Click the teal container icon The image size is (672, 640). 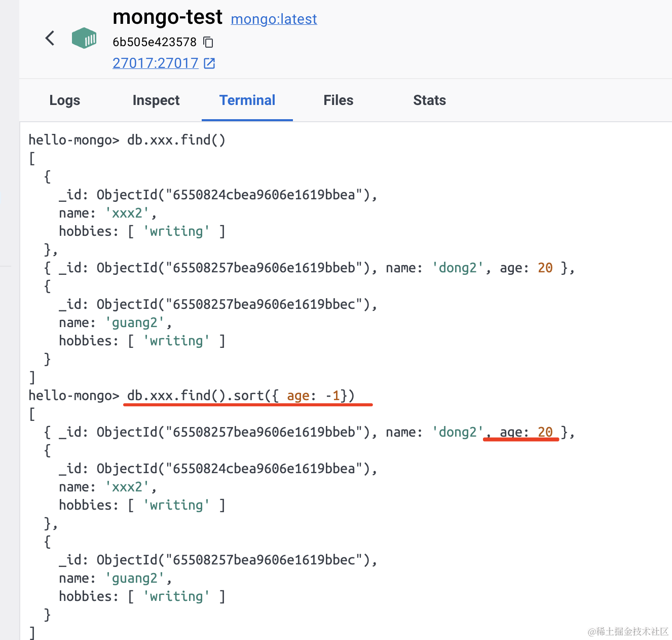click(84, 38)
